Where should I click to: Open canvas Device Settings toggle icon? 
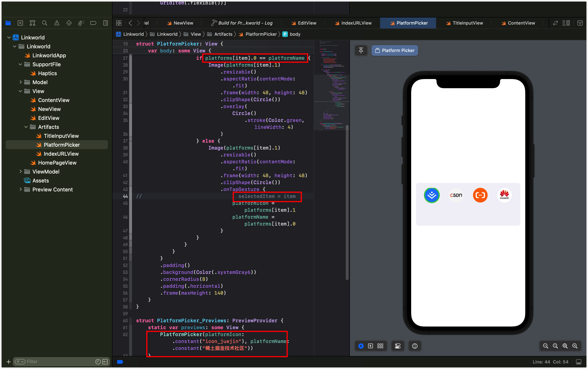[398, 346]
